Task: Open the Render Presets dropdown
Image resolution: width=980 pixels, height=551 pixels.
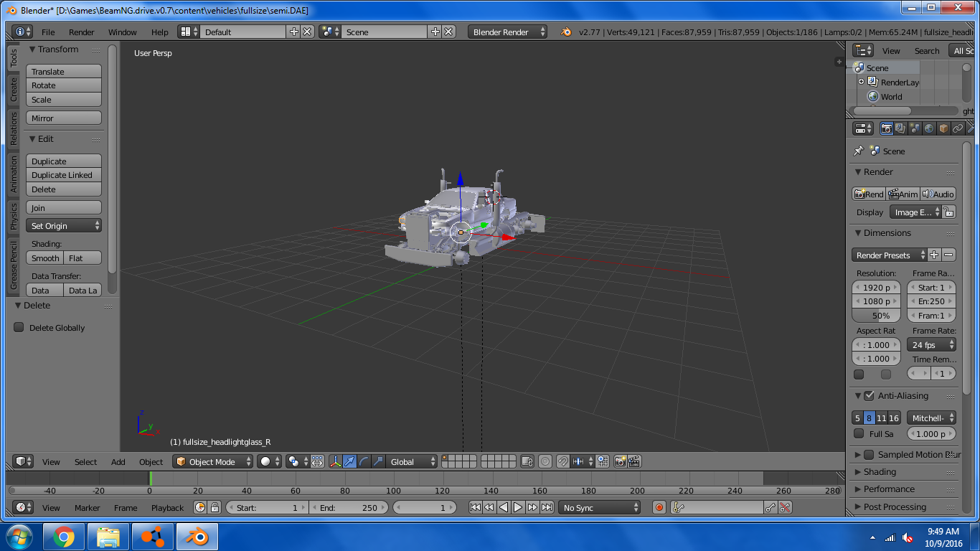Action: tap(890, 255)
